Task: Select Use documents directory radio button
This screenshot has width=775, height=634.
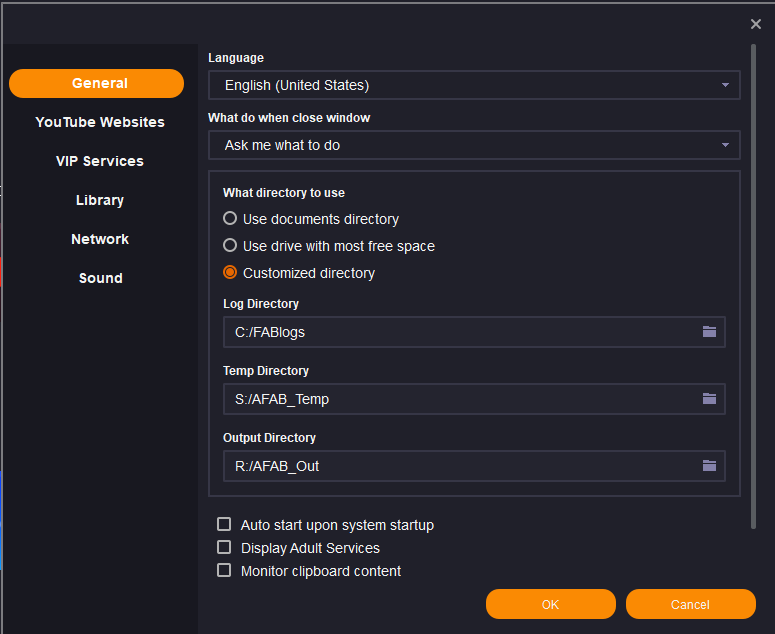Action: [x=230, y=218]
